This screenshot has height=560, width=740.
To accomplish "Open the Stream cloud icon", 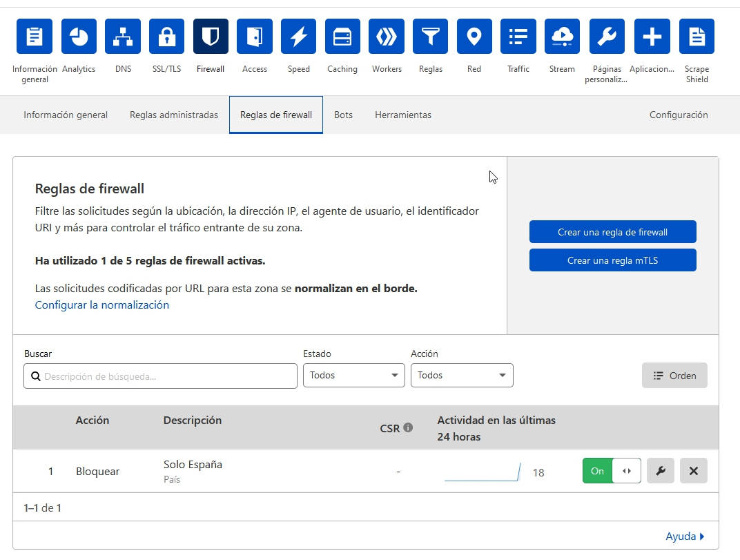I will point(562,37).
